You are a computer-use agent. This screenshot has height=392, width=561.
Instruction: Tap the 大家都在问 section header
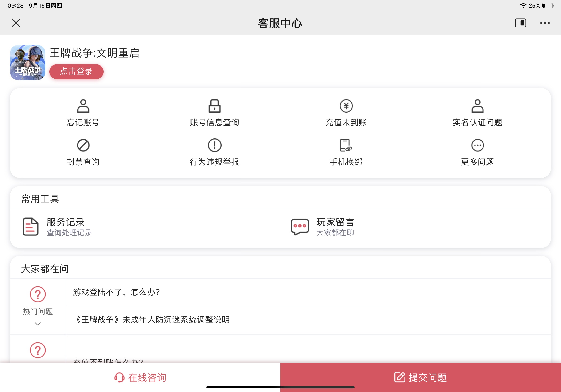[x=45, y=269]
